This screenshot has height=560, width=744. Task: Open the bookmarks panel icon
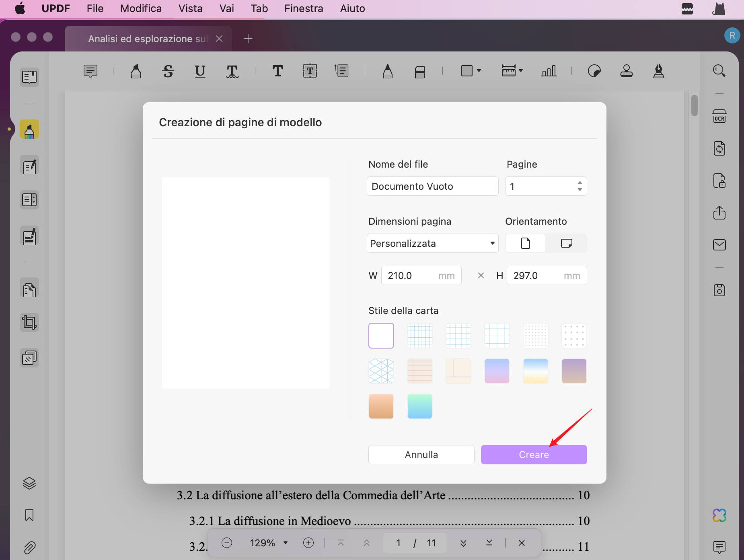[x=29, y=515]
